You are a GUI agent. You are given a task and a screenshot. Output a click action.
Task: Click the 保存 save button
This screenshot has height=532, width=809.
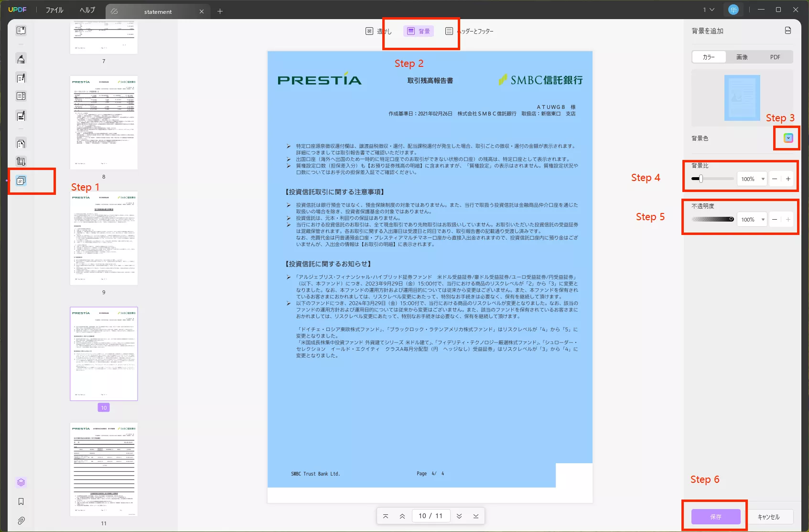pyautogui.click(x=716, y=517)
